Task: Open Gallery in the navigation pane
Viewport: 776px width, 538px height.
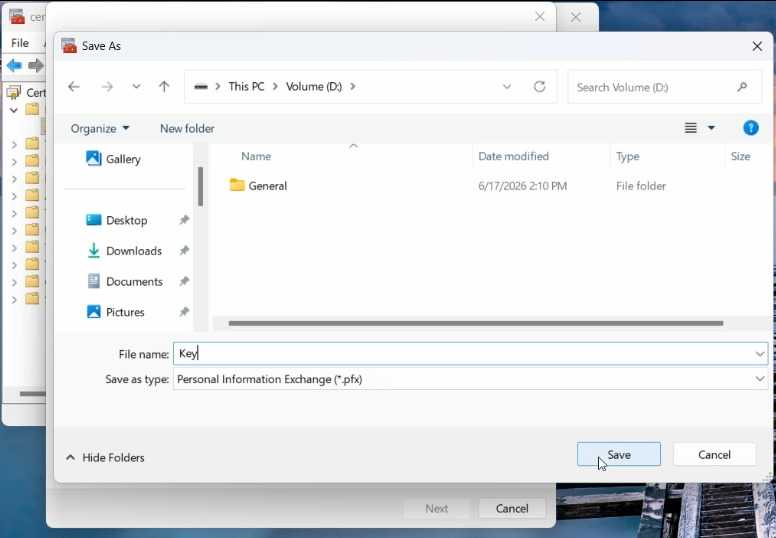Action: pos(113,159)
